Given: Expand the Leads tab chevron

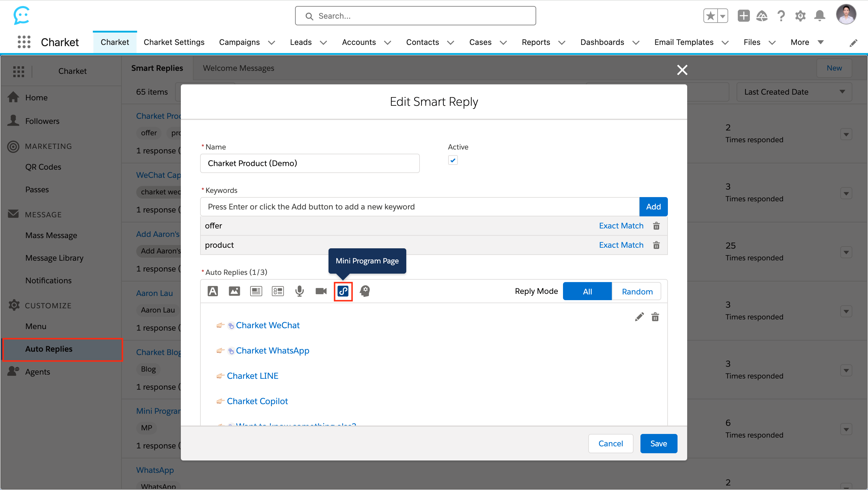Looking at the screenshot, I should 323,42.
